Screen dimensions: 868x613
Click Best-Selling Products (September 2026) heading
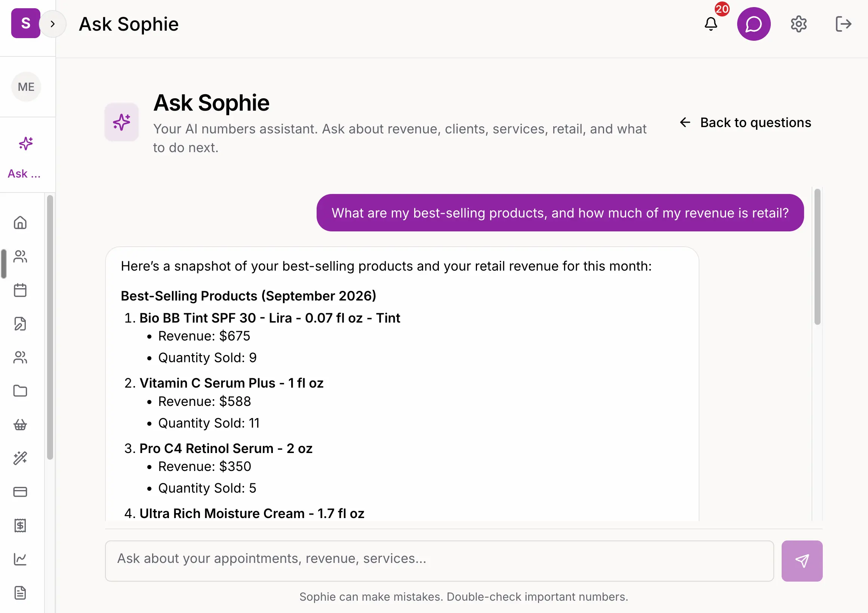coord(248,296)
